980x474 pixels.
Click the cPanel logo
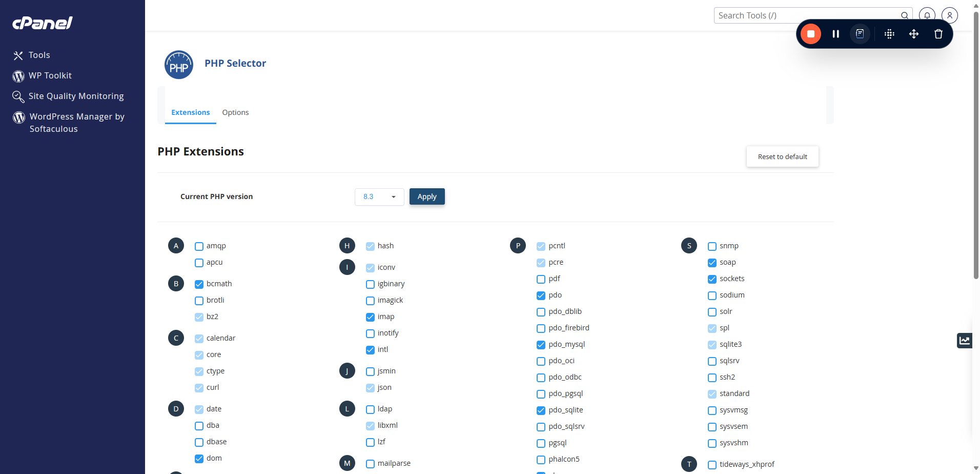pyautogui.click(x=43, y=23)
